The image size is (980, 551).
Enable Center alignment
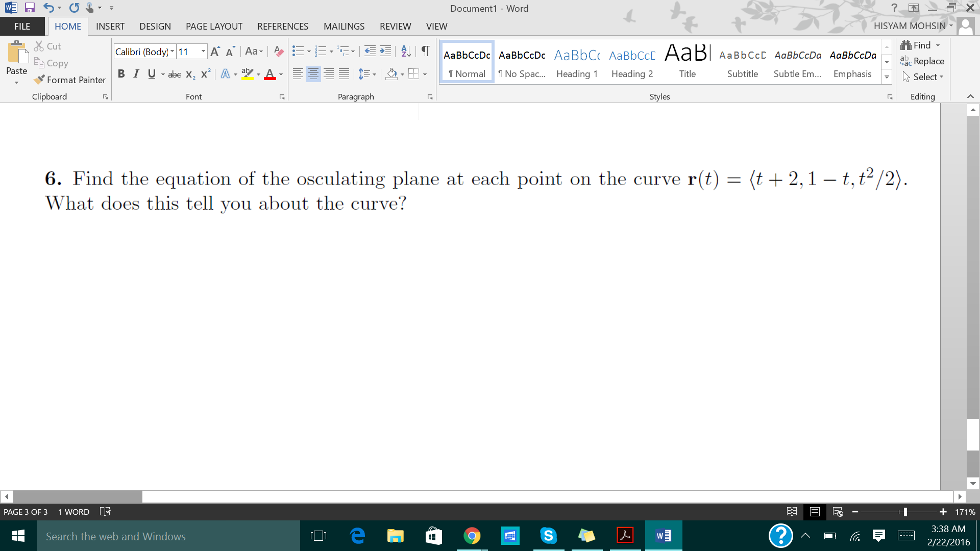pyautogui.click(x=313, y=74)
